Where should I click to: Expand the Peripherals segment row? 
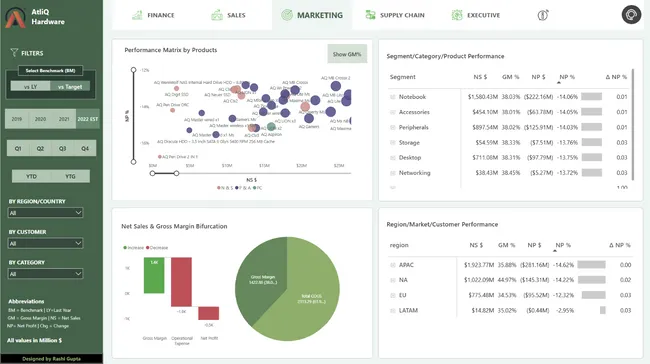393,127
